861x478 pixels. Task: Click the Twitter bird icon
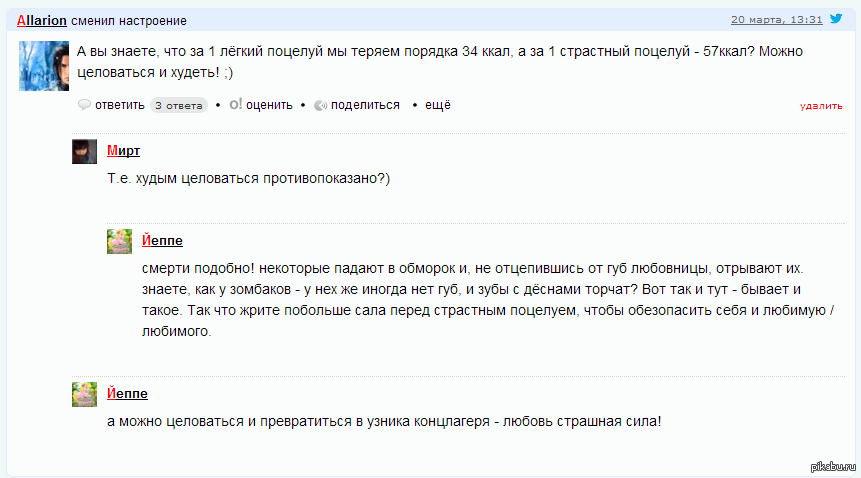click(836, 19)
